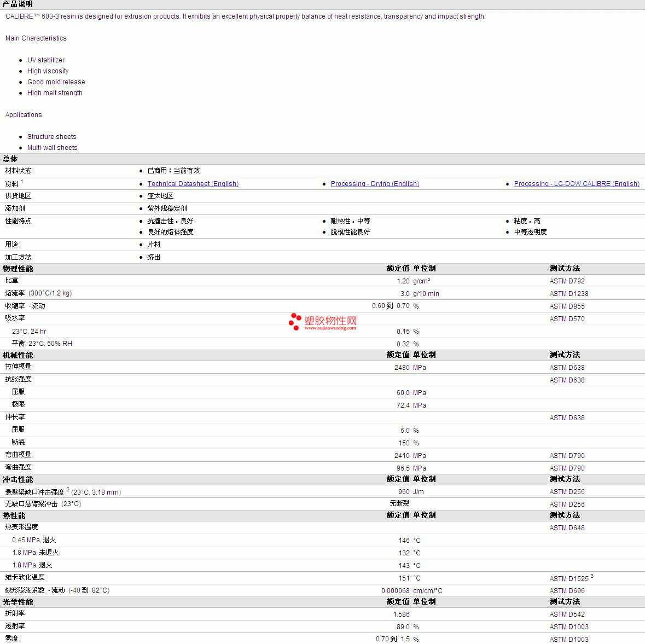645x644 pixels.
Task: Click the '抗撞击性，良好' feature
Action: pyautogui.click(x=170, y=221)
